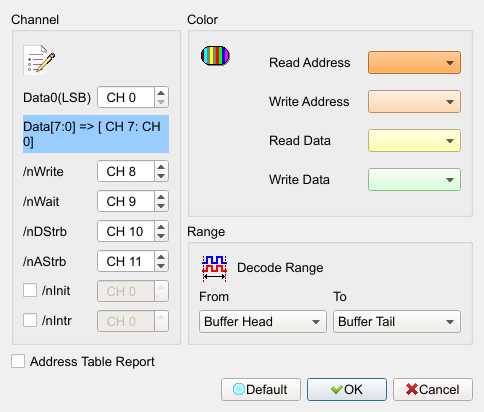This screenshot has width=484, height=412.
Task: Click the /nDStrb CH 10 field
Action: 126,231
